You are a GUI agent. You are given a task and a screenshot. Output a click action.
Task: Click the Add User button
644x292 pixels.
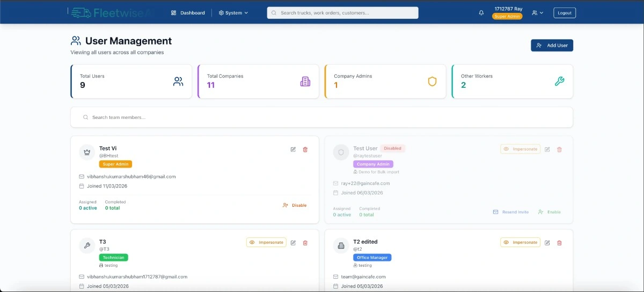[552, 46]
